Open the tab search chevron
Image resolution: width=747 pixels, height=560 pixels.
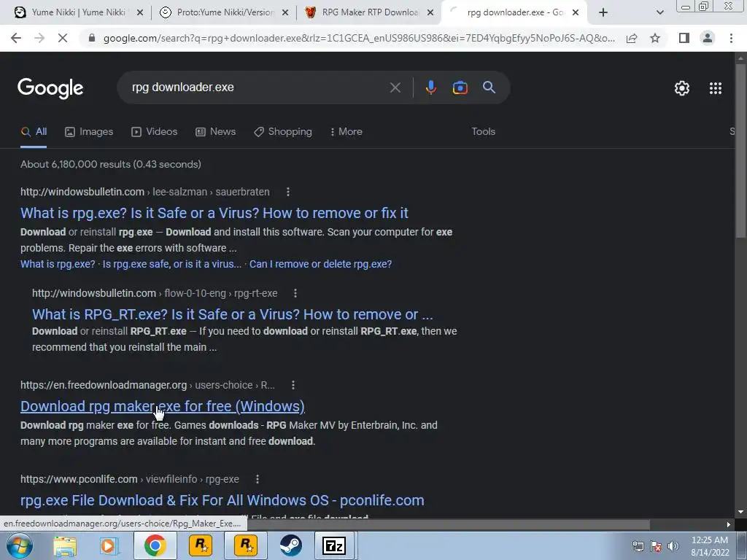click(659, 13)
